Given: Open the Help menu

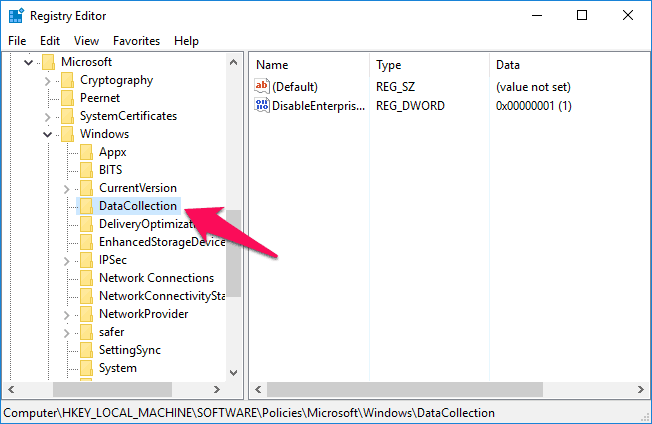Looking at the screenshot, I should point(186,41).
